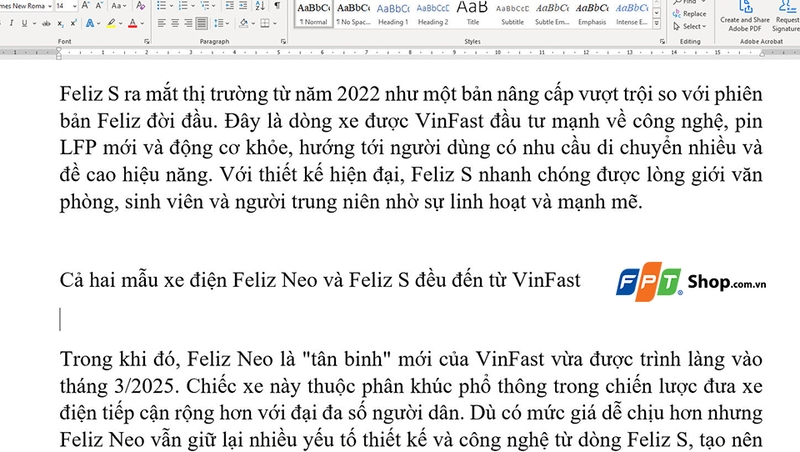This screenshot has height=452, width=800.
Task: Click the word "VinFast" in the caption line
Action: click(x=546, y=280)
